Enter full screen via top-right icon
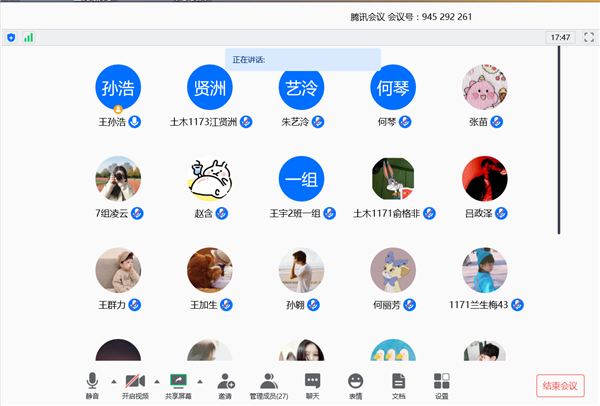 point(588,37)
